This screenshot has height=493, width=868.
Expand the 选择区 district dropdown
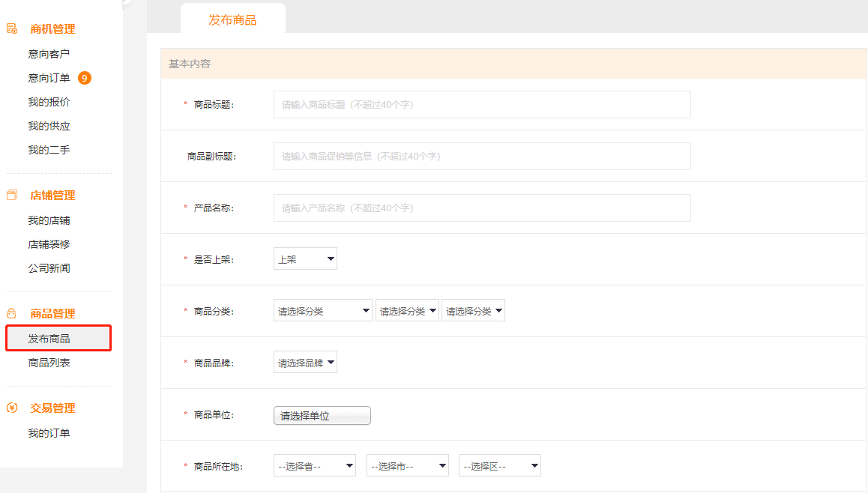pos(499,466)
